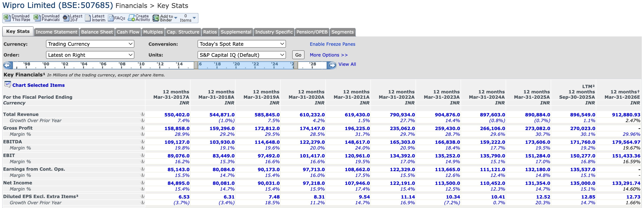Open the Ratios tab

210,32
